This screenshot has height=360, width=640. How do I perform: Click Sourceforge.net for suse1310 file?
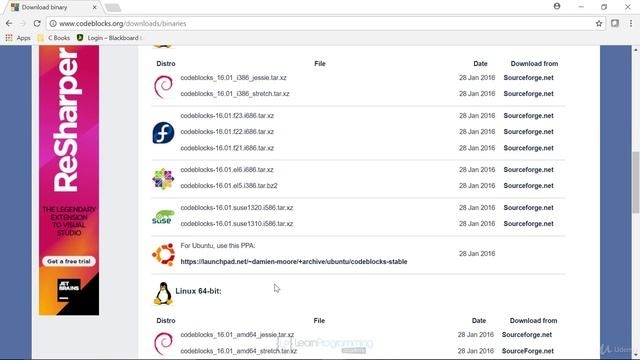pyautogui.click(x=529, y=224)
